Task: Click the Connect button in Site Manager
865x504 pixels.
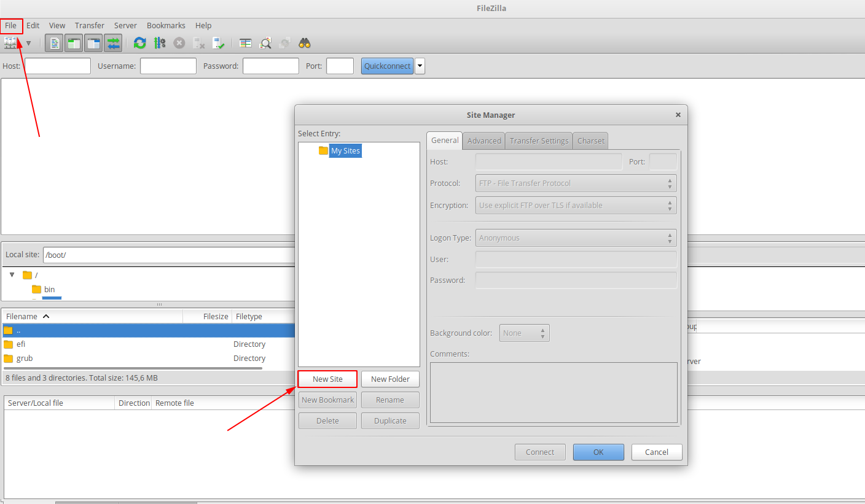Action: pyautogui.click(x=540, y=452)
